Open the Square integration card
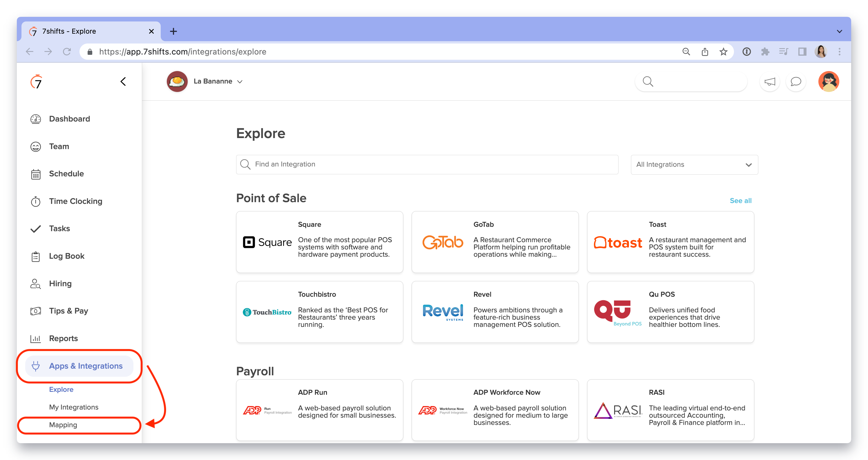The height and width of the screenshot is (460, 868). 319,242
